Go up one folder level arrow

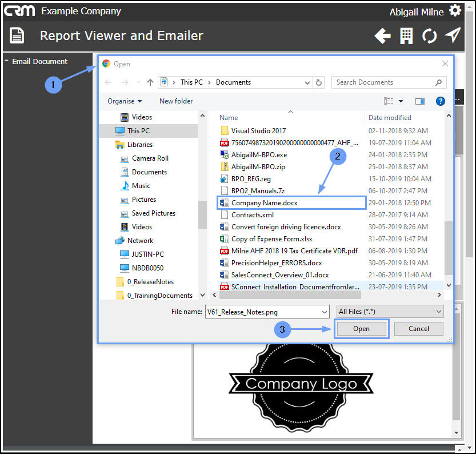150,82
